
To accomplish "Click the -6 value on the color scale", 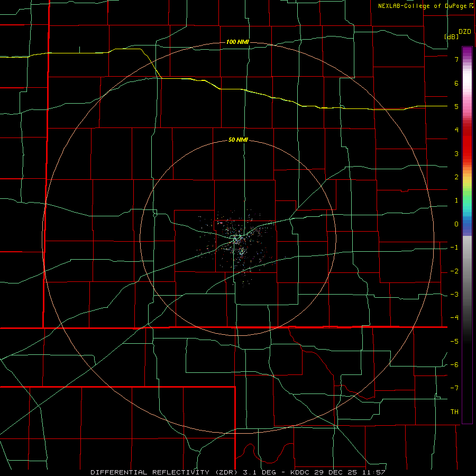I will tap(454, 365).
